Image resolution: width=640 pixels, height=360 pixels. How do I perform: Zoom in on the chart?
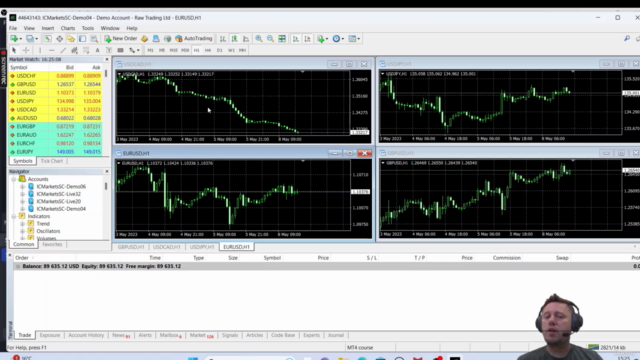click(x=259, y=39)
